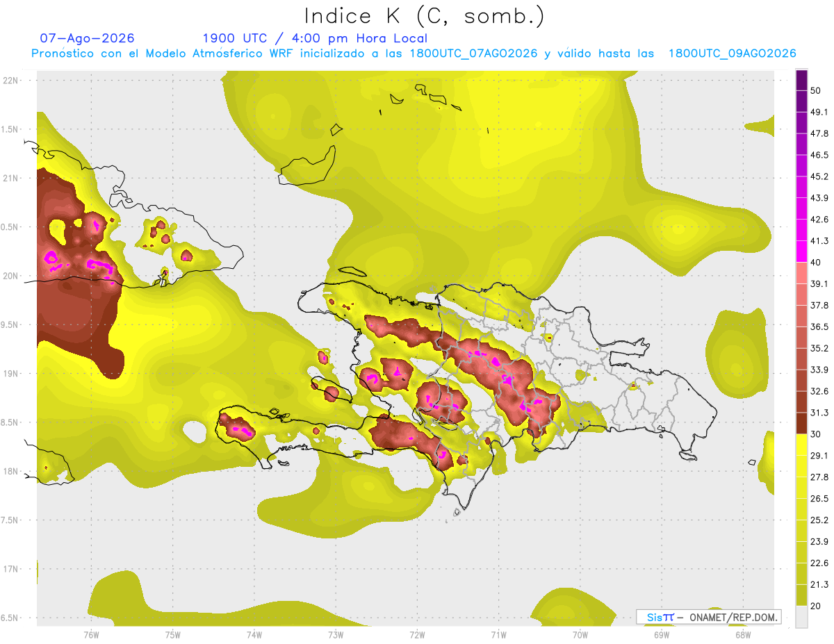Click the gray colorbar swatch below 20

point(801,617)
